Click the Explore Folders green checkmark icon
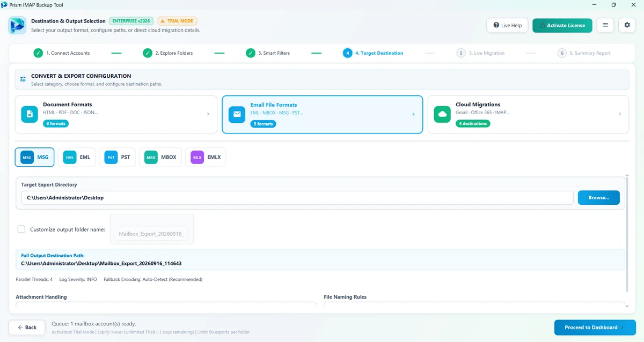The image size is (644, 342). [x=148, y=53]
